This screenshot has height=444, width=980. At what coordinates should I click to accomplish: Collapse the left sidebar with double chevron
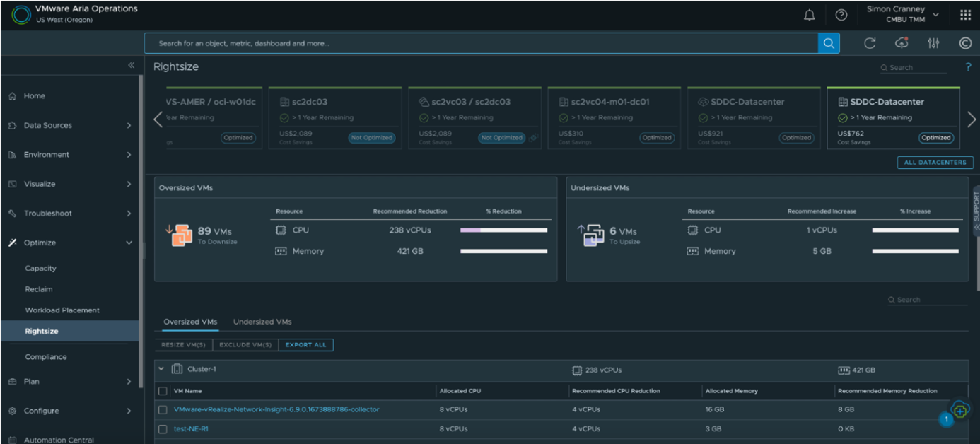pyautogui.click(x=131, y=65)
